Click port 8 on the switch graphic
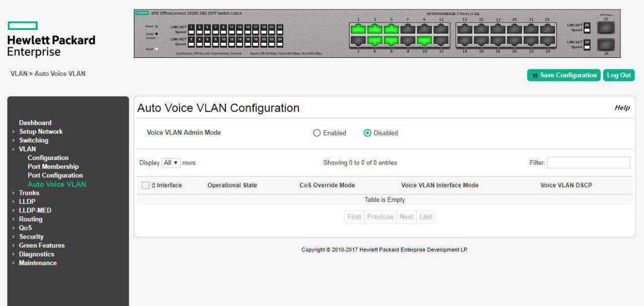Screen dimensions: 644x306 pos(408,41)
